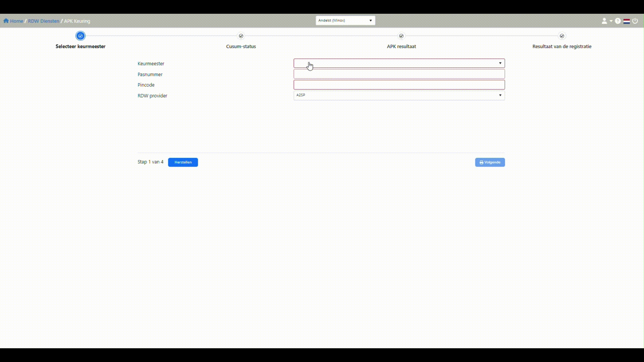Open the Keurmeester dropdown
The height and width of the screenshot is (362, 644).
399,63
